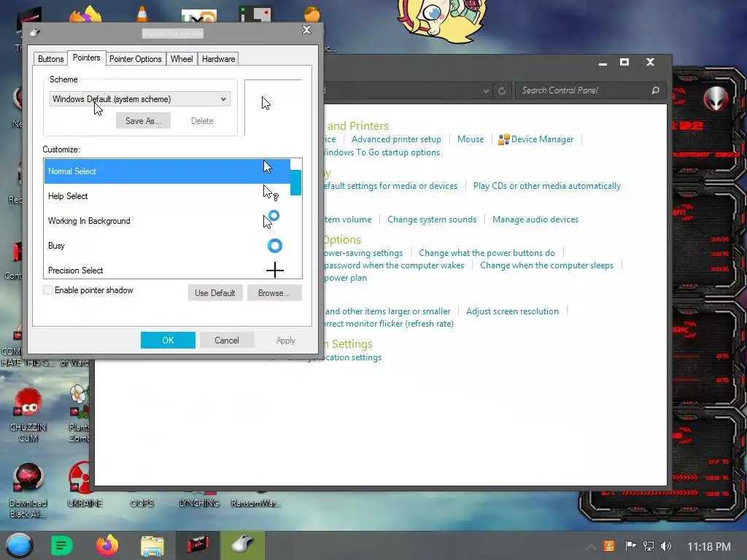Open Manage audio devices link
The width and height of the screenshot is (747, 560).
pyautogui.click(x=535, y=219)
